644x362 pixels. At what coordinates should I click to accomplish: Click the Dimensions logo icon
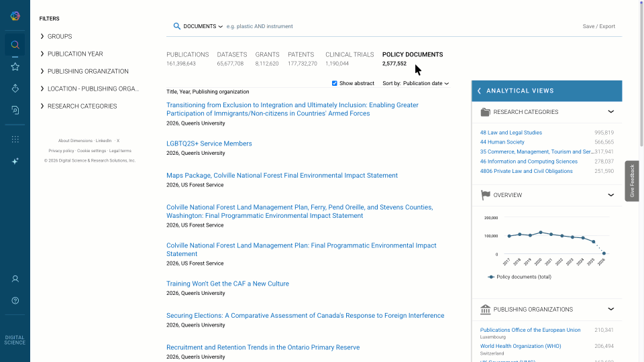[x=15, y=16]
